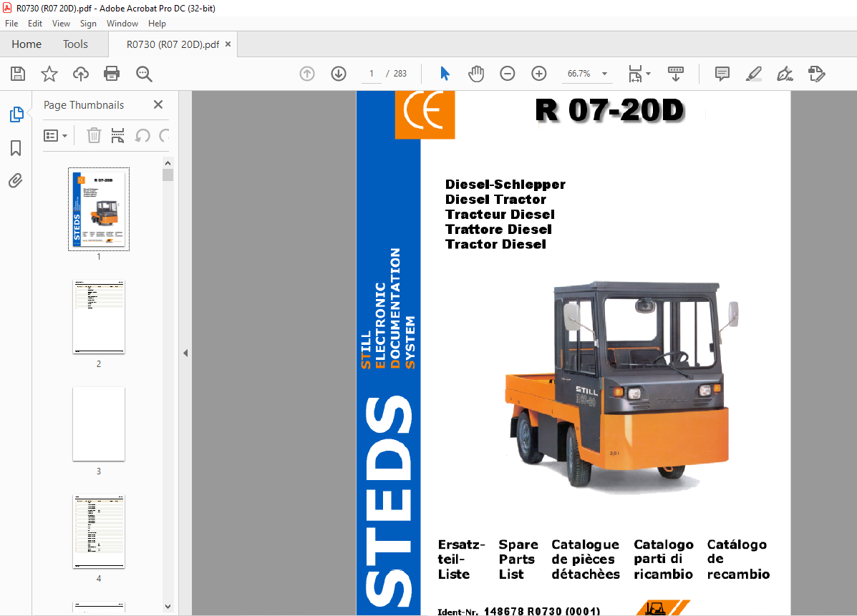Image resolution: width=857 pixels, height=616 pixels.
Task: Activate the selection arrow tool
Action: tap(445, 74)
